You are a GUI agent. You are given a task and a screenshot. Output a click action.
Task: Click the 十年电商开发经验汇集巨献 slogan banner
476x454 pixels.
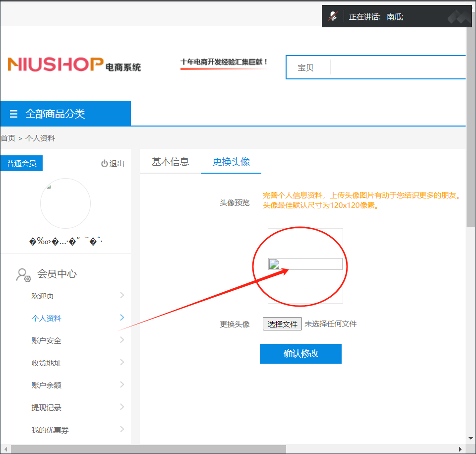(x=224, y=64)
